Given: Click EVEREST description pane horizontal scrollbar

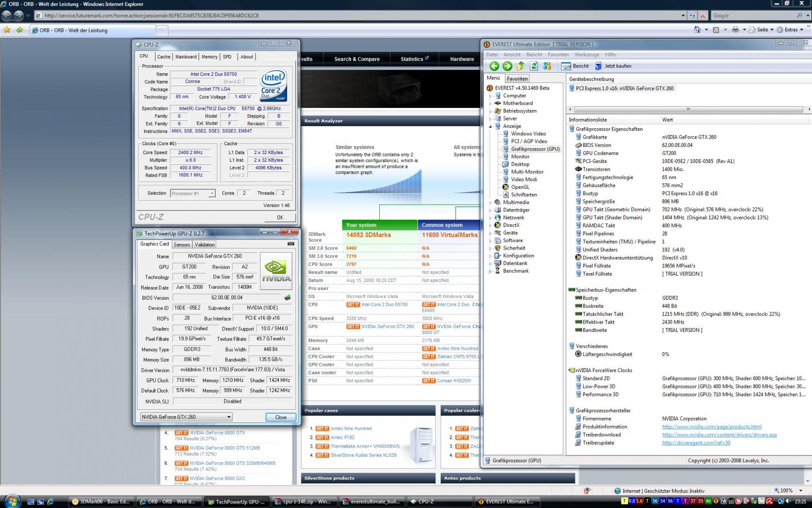Looking at the screenshot, I should pyautogui.click(x=688, y=109).
